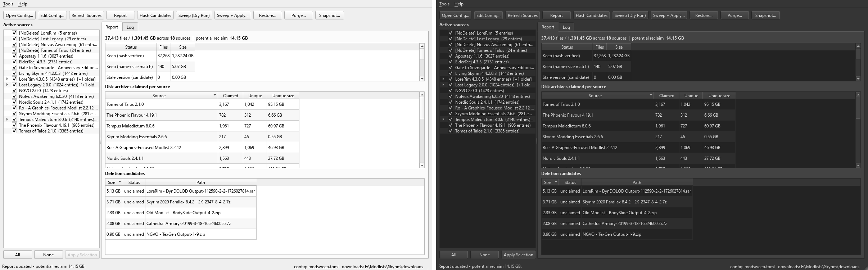The height and width of the screenshot is (270, 868).
Task: Click Apply Selection in the dark window
Action: point(519,255)
